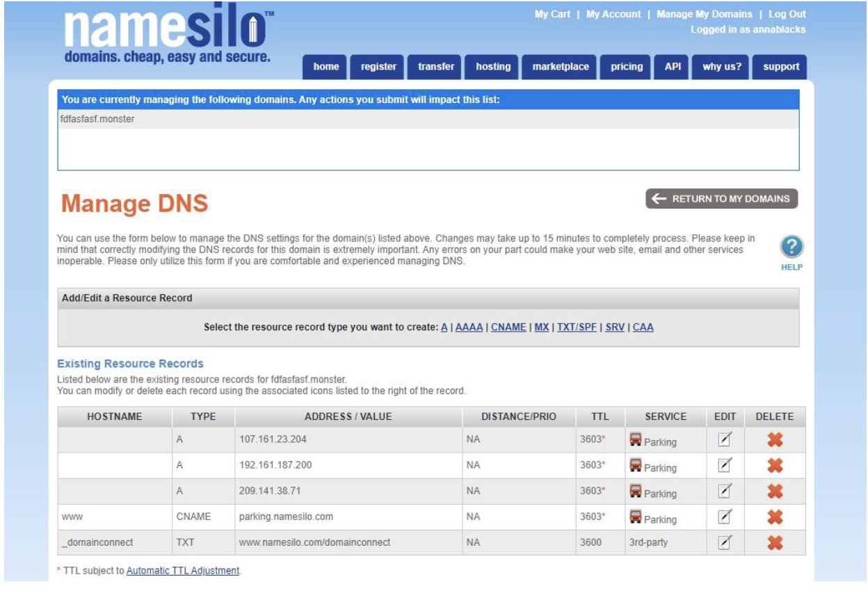
Task: Click Manage My Domains link
Action: (705, 14)
